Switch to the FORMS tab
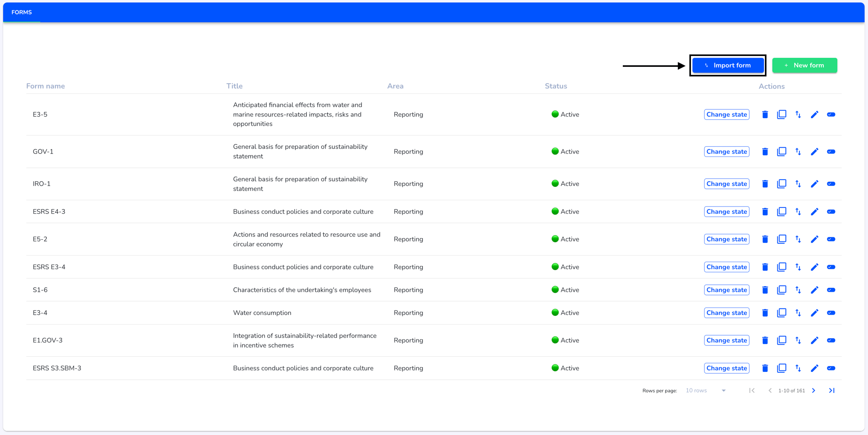 pyautogui.click(x=21, y=12)
